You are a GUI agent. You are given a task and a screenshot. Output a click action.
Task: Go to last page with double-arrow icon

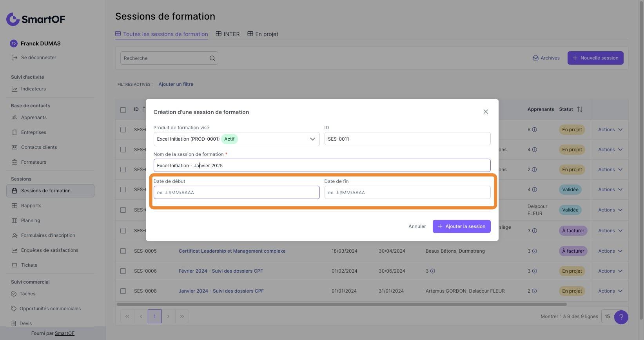(x=182, y=316)
